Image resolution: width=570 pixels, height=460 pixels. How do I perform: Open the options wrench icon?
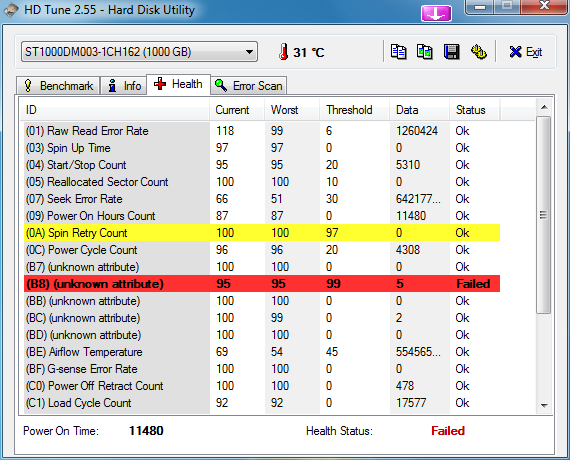[479, 52]
